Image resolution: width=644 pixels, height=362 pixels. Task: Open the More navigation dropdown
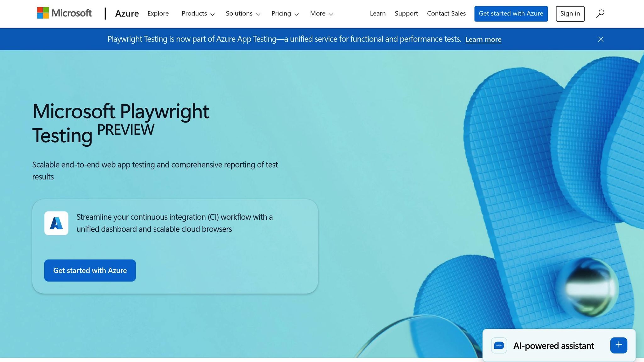[x=321, y=14]
